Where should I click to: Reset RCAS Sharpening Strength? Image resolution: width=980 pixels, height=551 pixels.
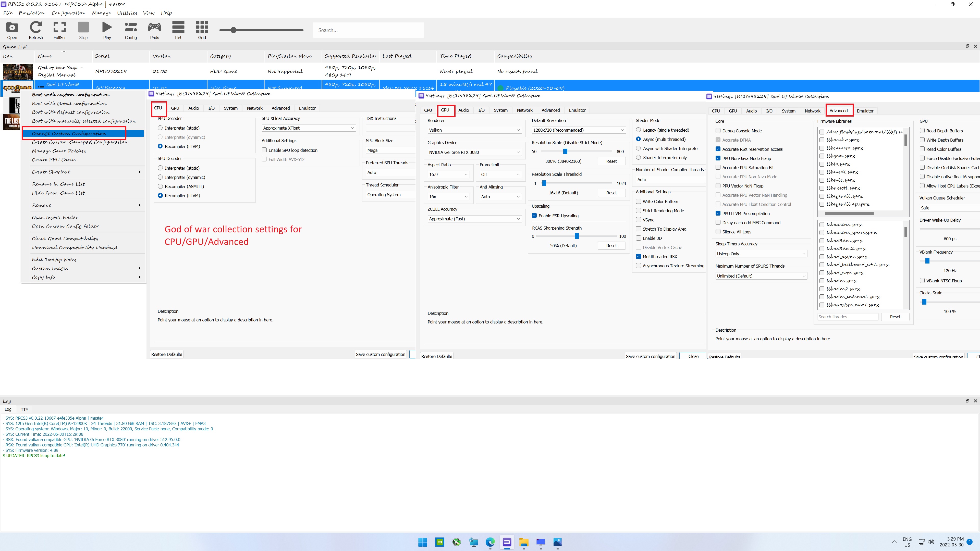tap(611, 246)
